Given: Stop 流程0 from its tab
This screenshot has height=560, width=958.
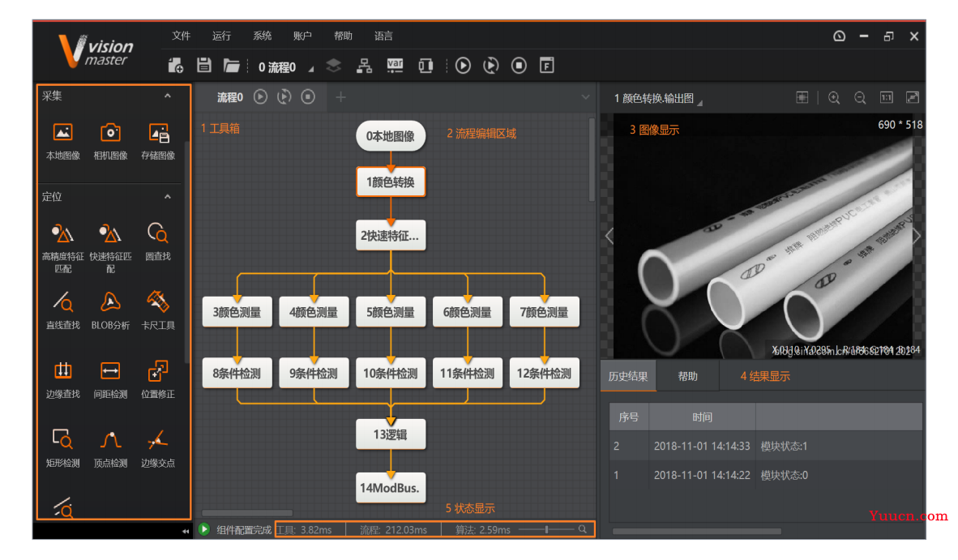Looking at the screenshot, I should coord(309,96).
